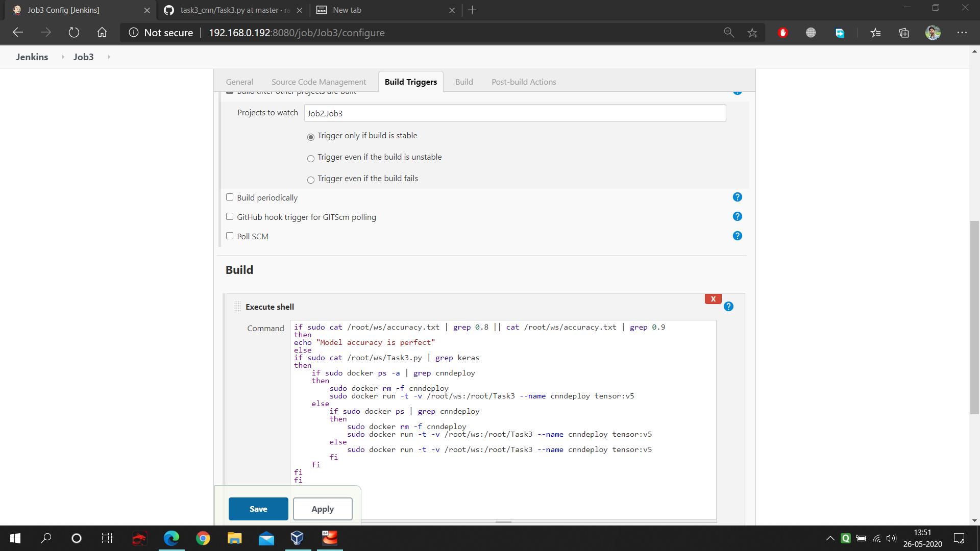Screen dimensions: 980x551
Task: Switch to the Post-build Actions tab
Action: (523, 82)
